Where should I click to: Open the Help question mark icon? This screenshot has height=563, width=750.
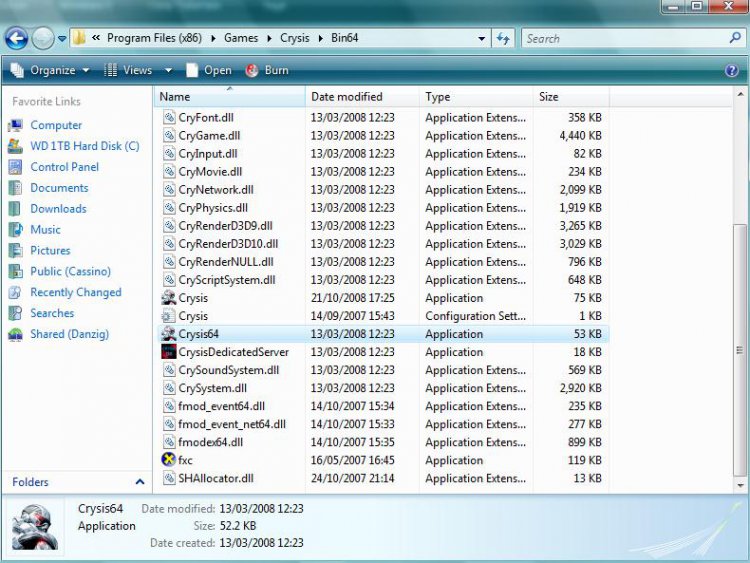[x=731, y=71]
